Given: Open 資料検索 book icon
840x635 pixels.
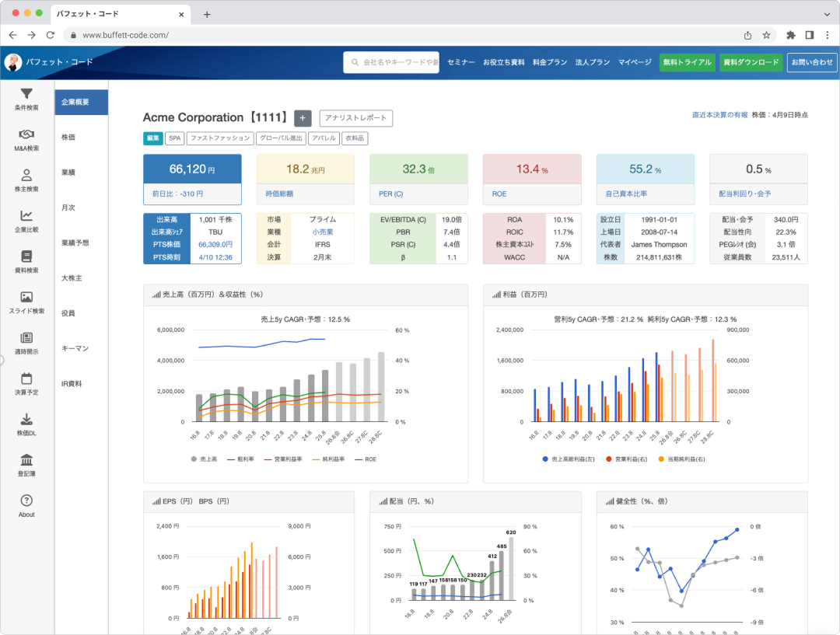Looking at the screenshot, I should [26, 256].
